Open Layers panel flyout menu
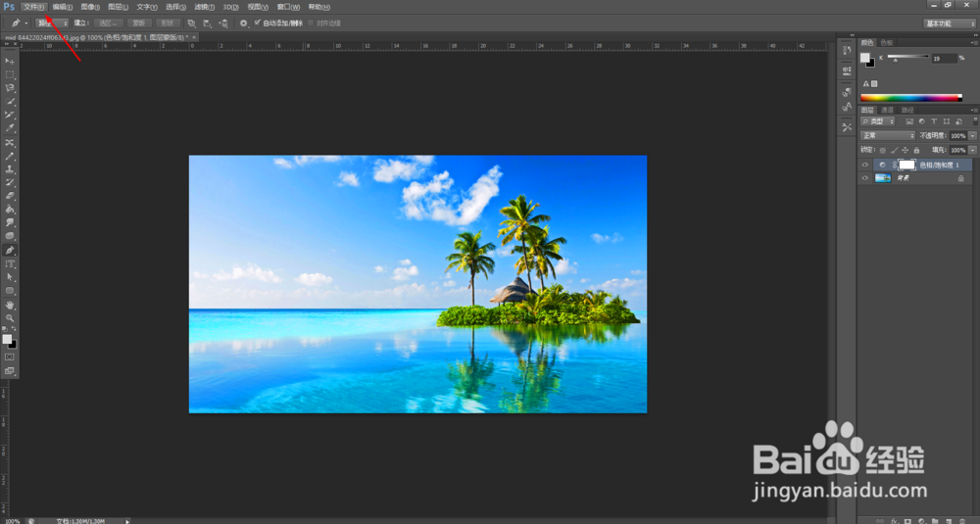This screenshot has width=980, height=524. click(974, 110)
